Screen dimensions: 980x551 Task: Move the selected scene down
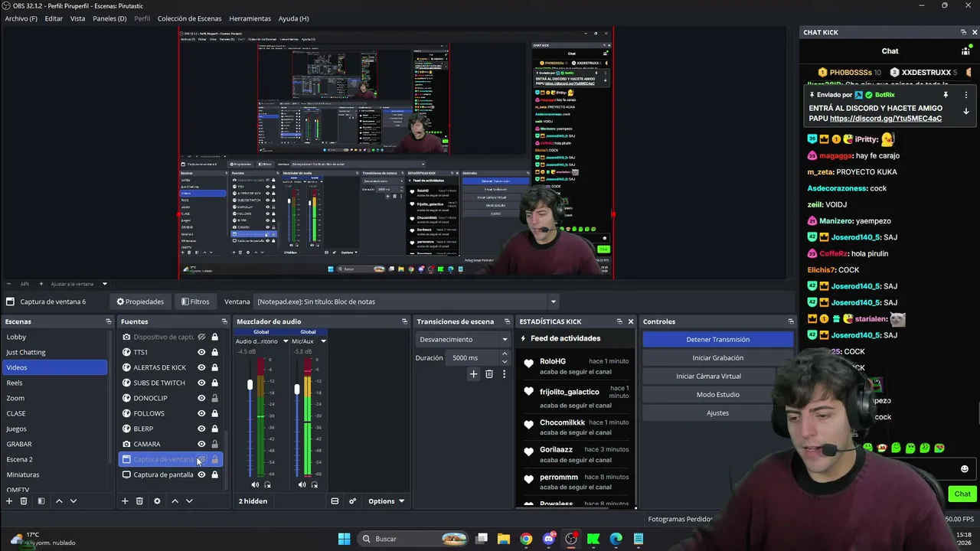(73, 501)
